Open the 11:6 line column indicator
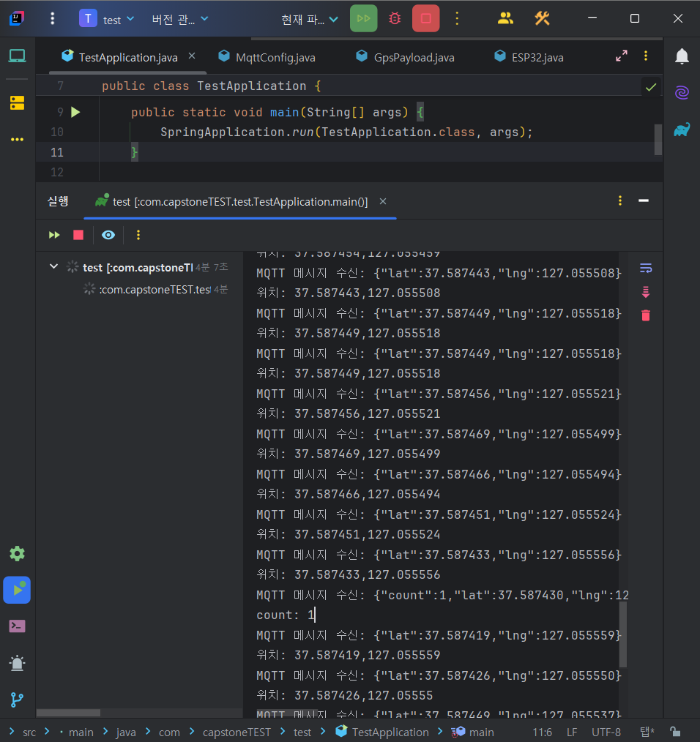 543,732
